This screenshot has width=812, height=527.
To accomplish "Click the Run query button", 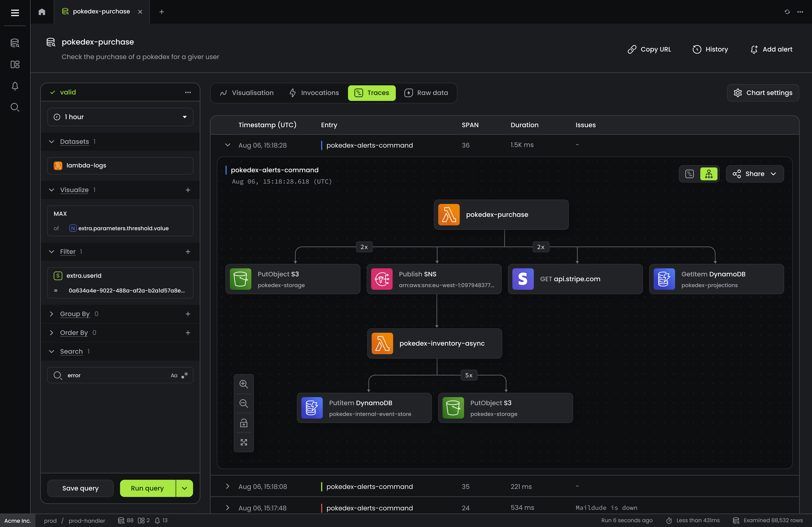I will (x=147, y=488).
